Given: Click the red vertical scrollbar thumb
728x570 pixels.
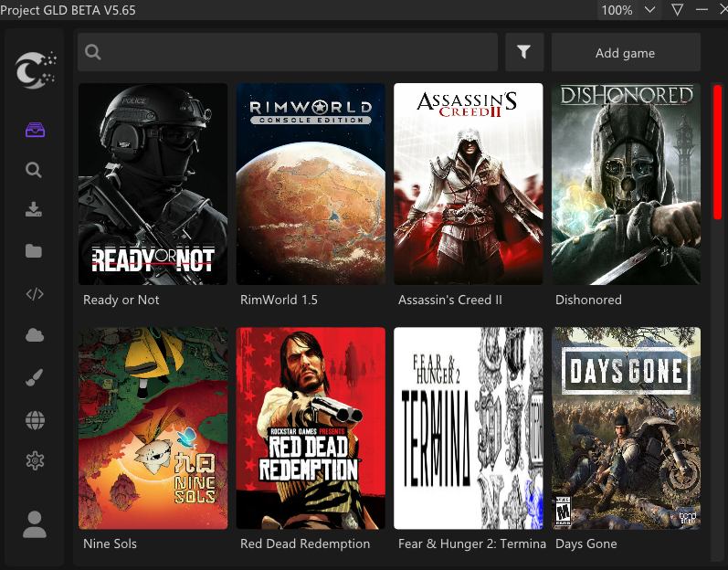Looking at the screenshot, I should (717, 152).
